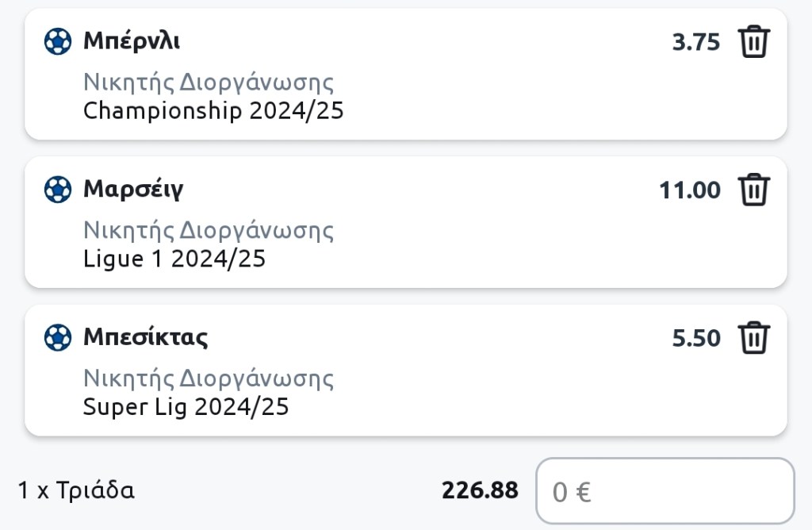Focus the stake amount input field
This screenshot has width=812, height=530.
(x=665, y=492)
